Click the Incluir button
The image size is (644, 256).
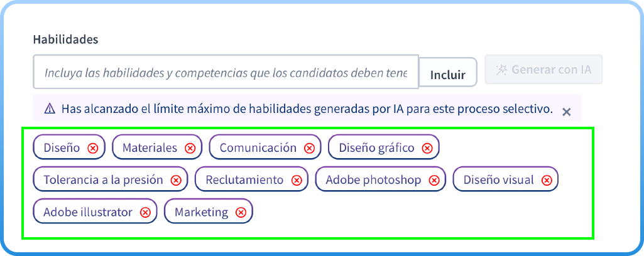448,75
